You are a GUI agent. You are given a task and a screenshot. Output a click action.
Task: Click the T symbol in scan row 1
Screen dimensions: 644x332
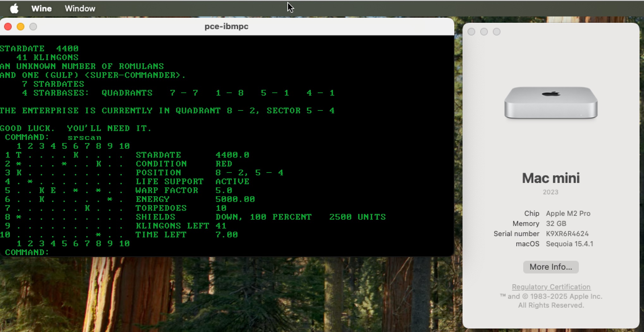19,155
